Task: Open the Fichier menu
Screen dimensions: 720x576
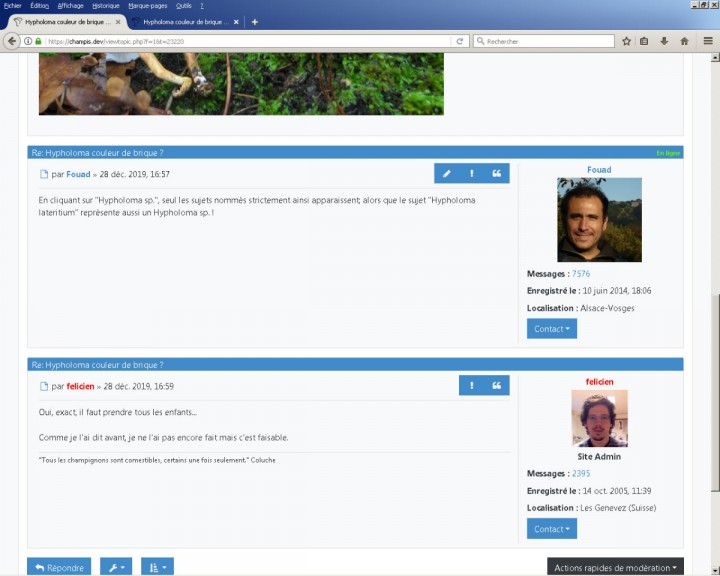Action: point(13,6)
